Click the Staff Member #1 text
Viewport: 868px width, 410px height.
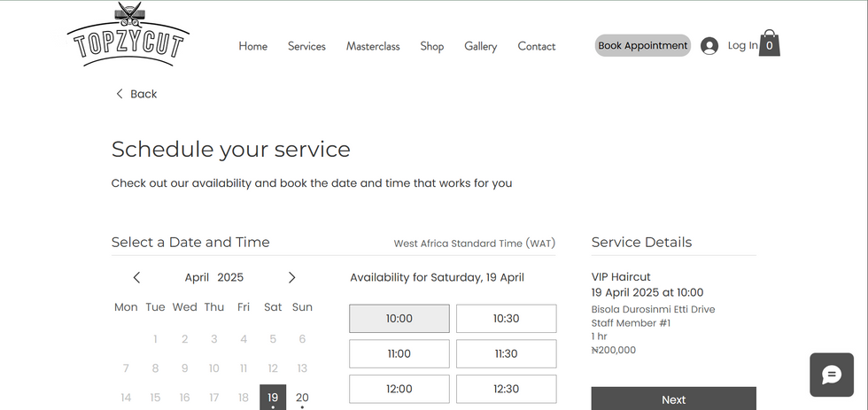point(631,323)
